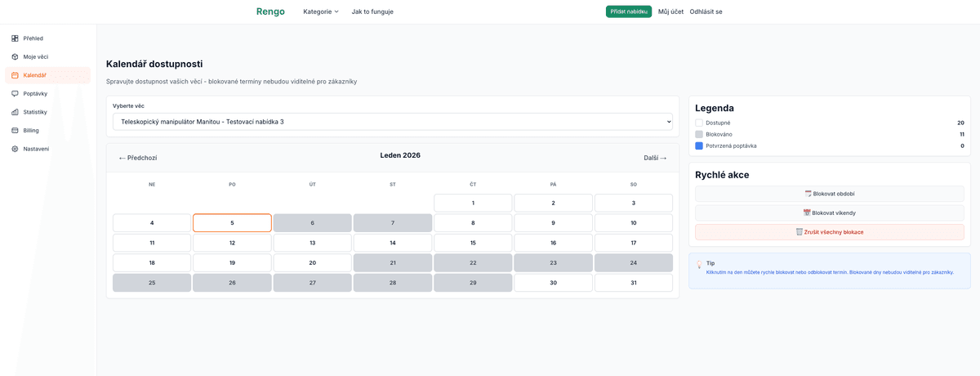Go to next month with Další arrow
The height and width of the screenshot is (376, 980).
pos(655,158)
